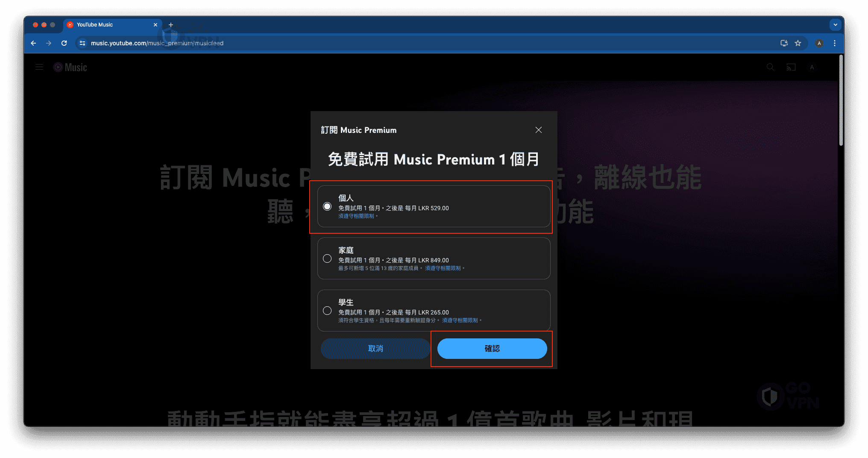Select the 學生 plan radio button
Image resolution: width=868 pixels, height=458 pixels.
[327, 311]
